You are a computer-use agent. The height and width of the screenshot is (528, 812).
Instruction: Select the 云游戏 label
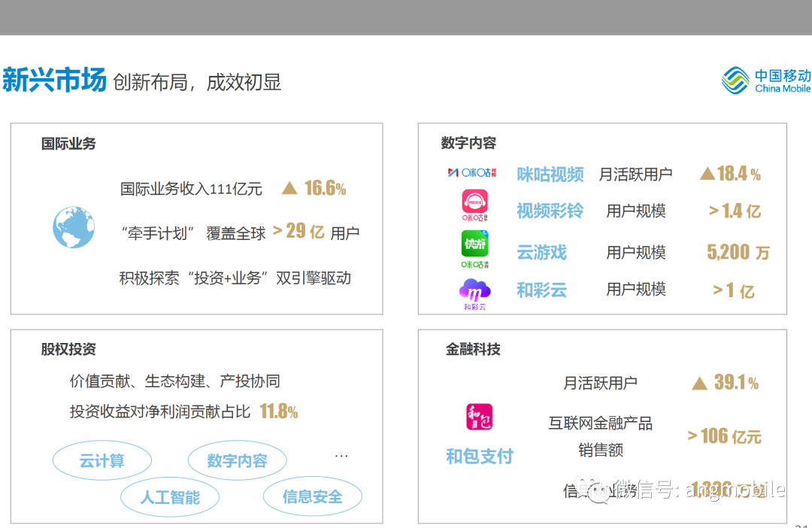click(x=541, y=252)
